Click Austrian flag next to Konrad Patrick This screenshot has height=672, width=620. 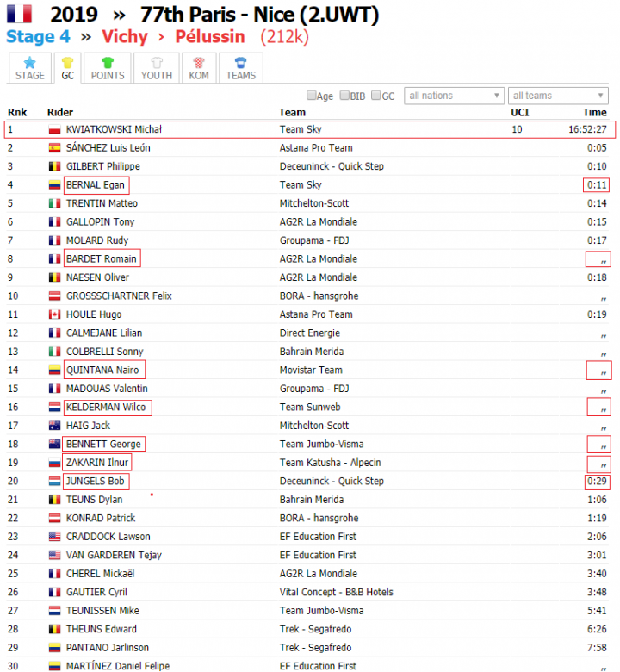tap(54, 518)
